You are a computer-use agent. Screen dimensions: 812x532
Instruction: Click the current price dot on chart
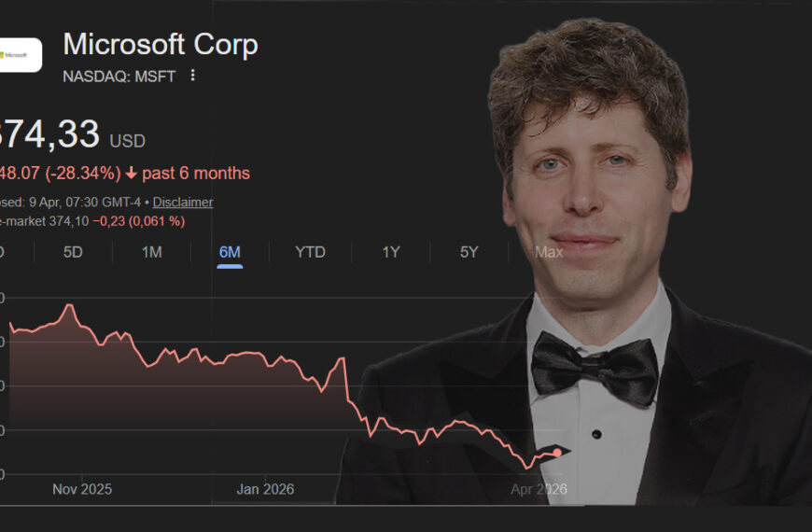click(558, 453)
